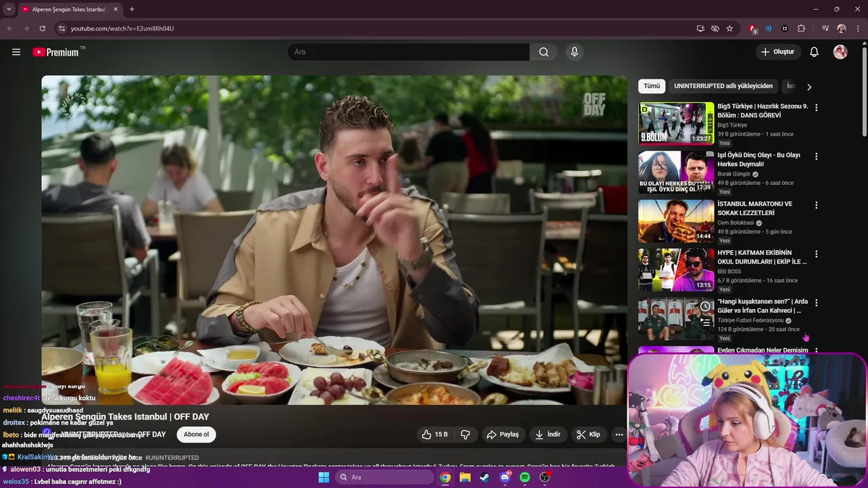Click the crossed-eye privacy icon in address bar
Image resolution: width=868 pixels, height=488 pixels.
coord(715,28)
